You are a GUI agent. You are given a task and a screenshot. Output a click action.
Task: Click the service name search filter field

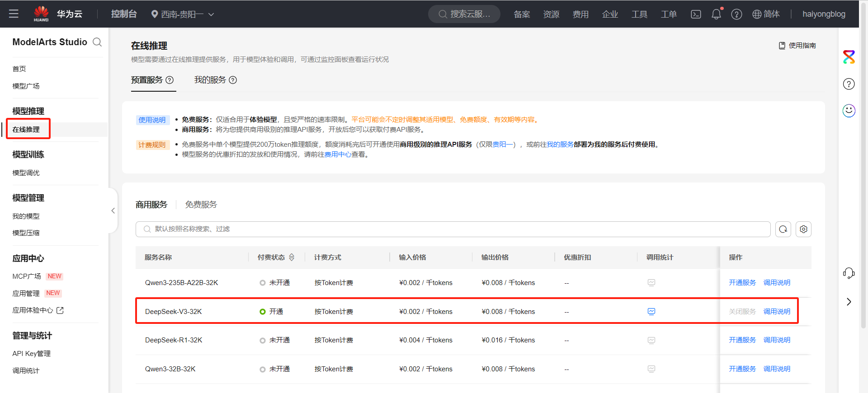[452, 229]
